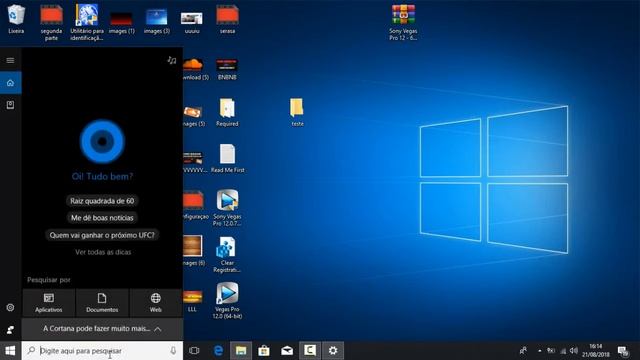Open Microsoft Store from taskbar
Viewport: 640px width, 360px height.
tap(264, 351)
